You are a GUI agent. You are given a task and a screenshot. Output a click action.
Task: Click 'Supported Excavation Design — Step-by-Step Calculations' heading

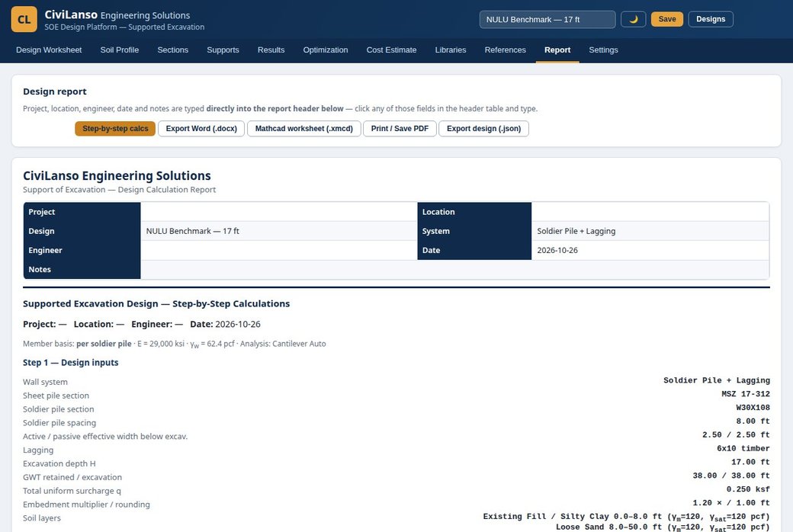(x=156, y=304)
